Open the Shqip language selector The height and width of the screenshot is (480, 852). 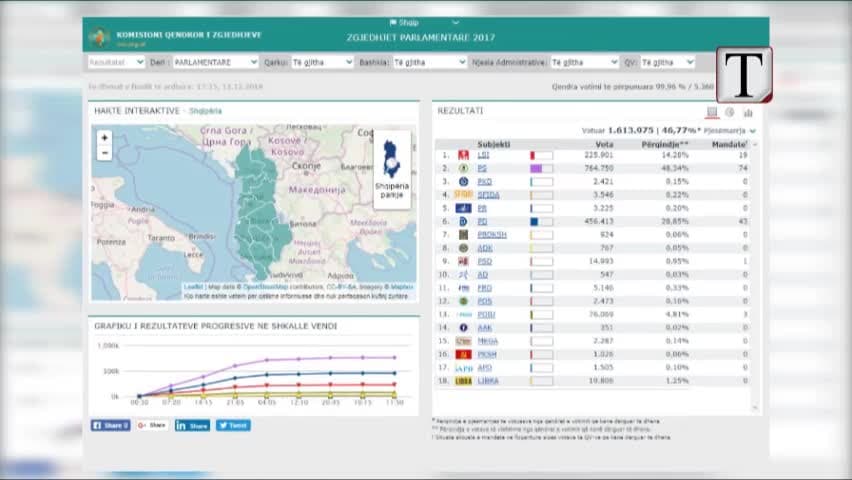424,23
